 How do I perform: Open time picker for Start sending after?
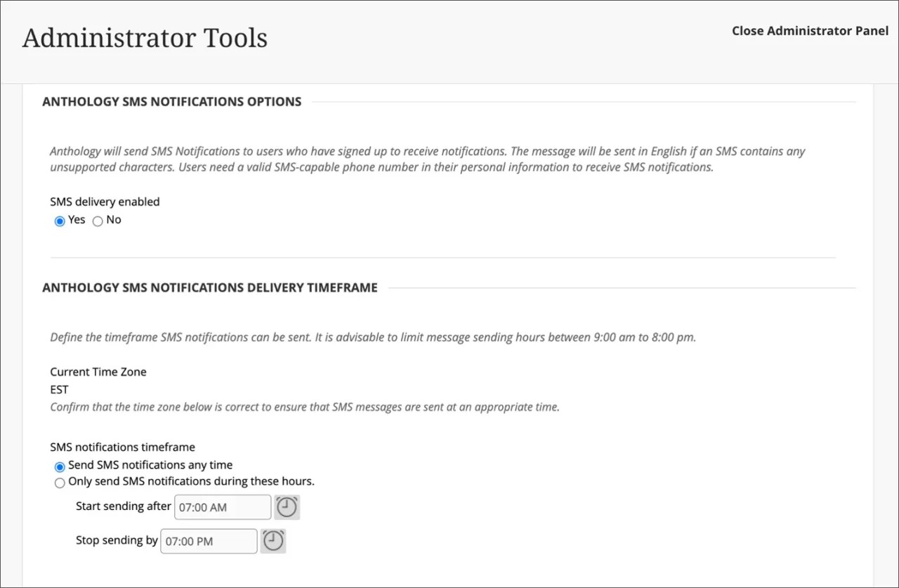point(287,507)
